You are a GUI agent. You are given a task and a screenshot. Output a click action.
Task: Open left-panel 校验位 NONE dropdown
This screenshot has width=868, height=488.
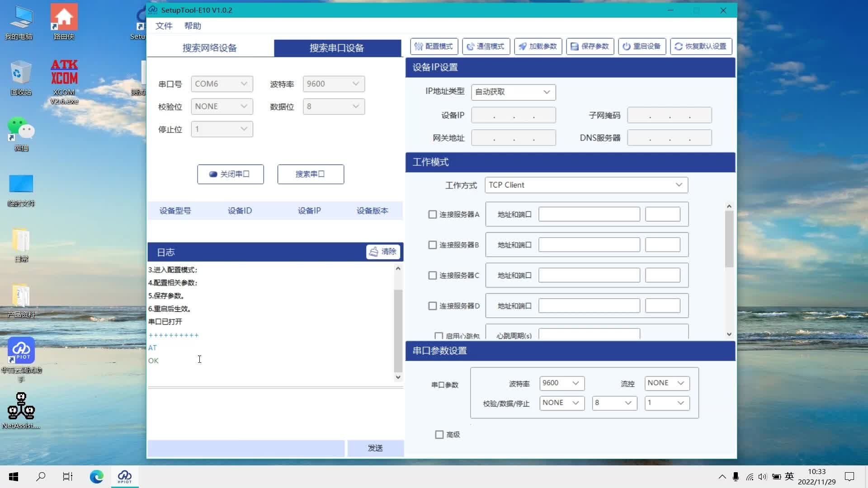point(222,107)
